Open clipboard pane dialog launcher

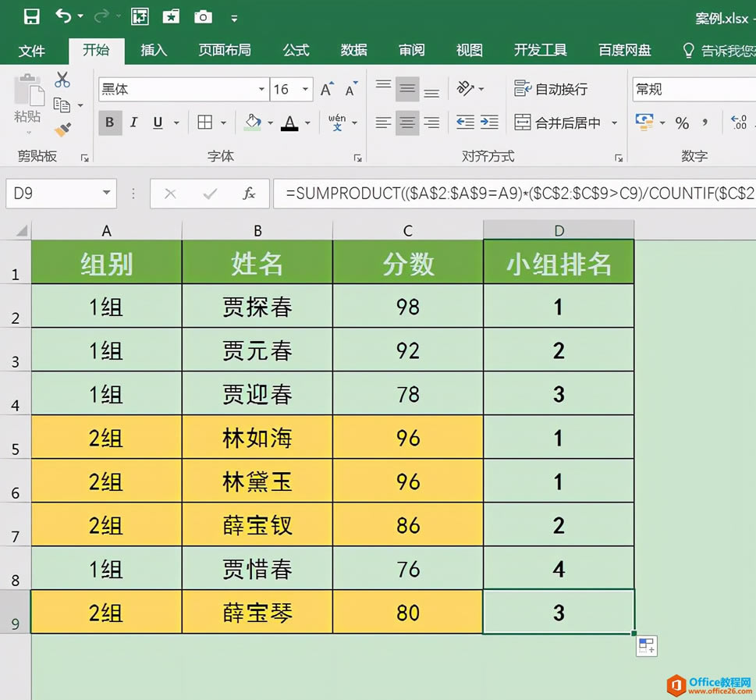click(x=85, y=158)
